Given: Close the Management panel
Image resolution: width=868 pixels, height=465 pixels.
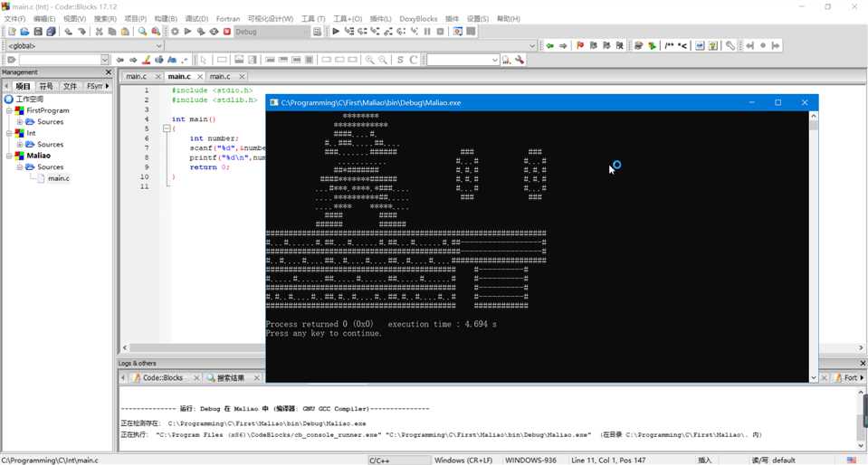Looking at the screenshot, I should click(109, 72).
